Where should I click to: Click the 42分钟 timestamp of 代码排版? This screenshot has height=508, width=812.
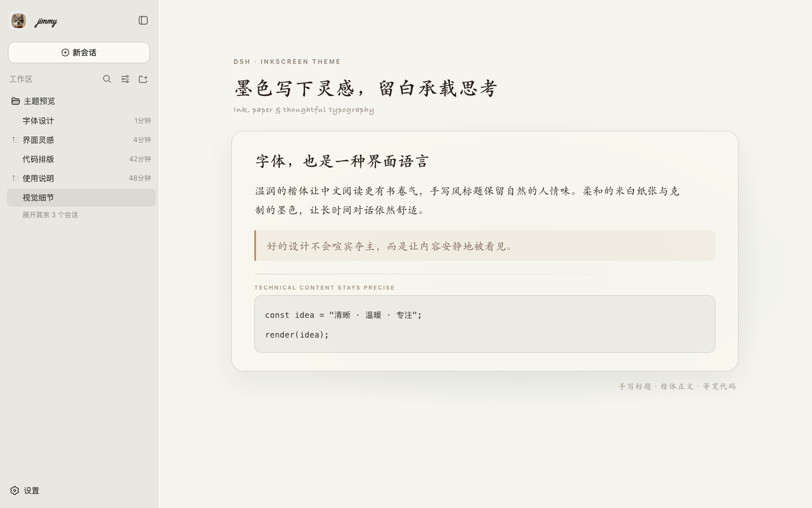pos(140,159)
